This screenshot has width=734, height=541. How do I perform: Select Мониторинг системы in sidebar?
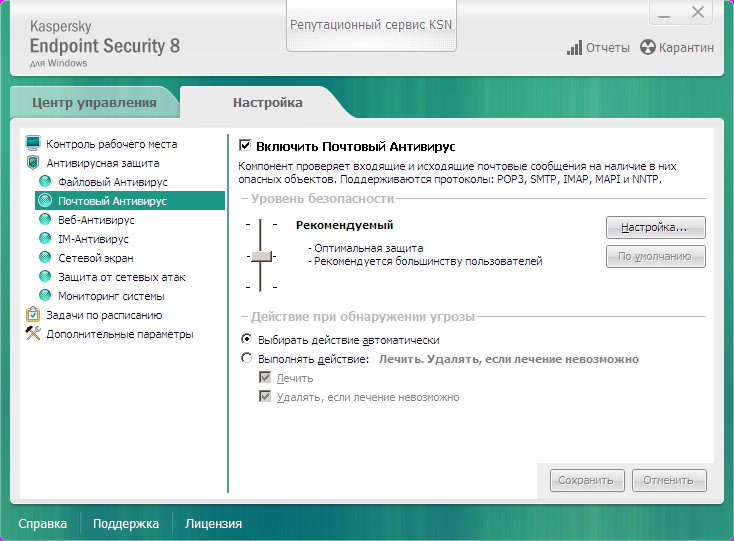click(111, 296)
